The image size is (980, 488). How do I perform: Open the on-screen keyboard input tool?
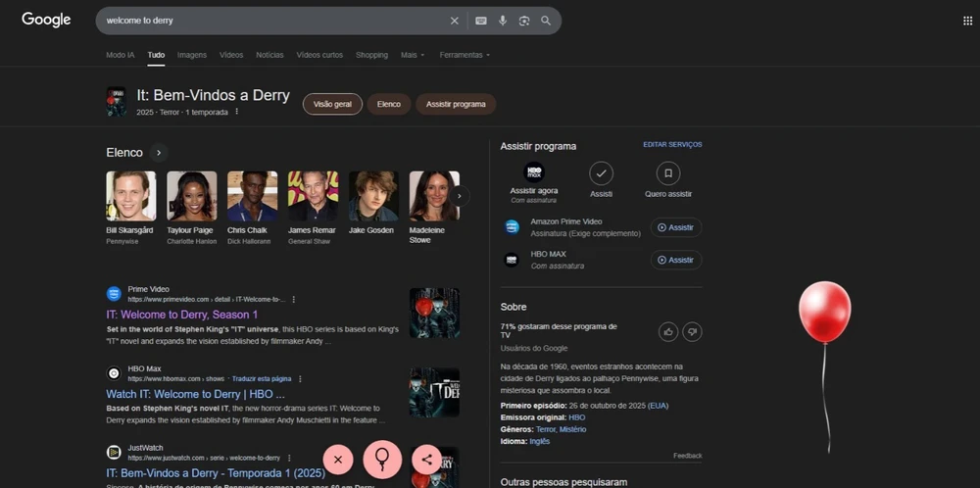pos(480,21)
